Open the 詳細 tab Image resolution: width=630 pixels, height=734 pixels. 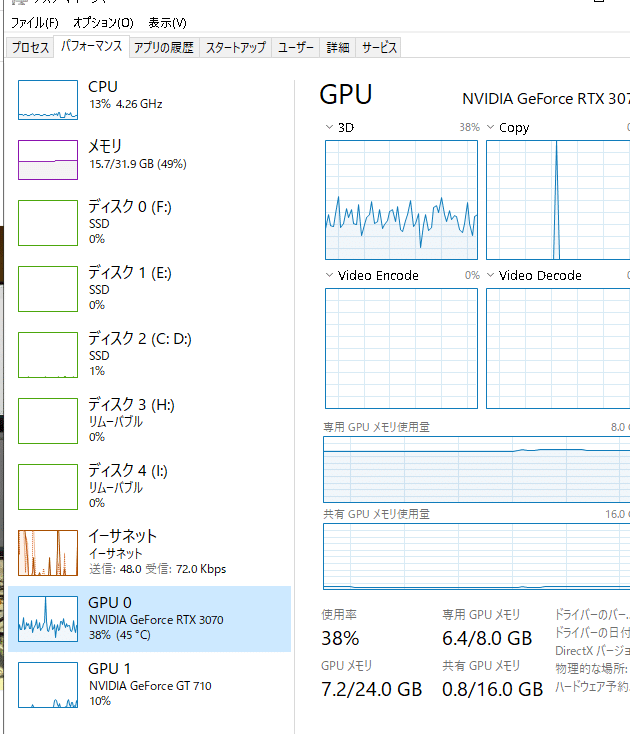pos(337,47)
